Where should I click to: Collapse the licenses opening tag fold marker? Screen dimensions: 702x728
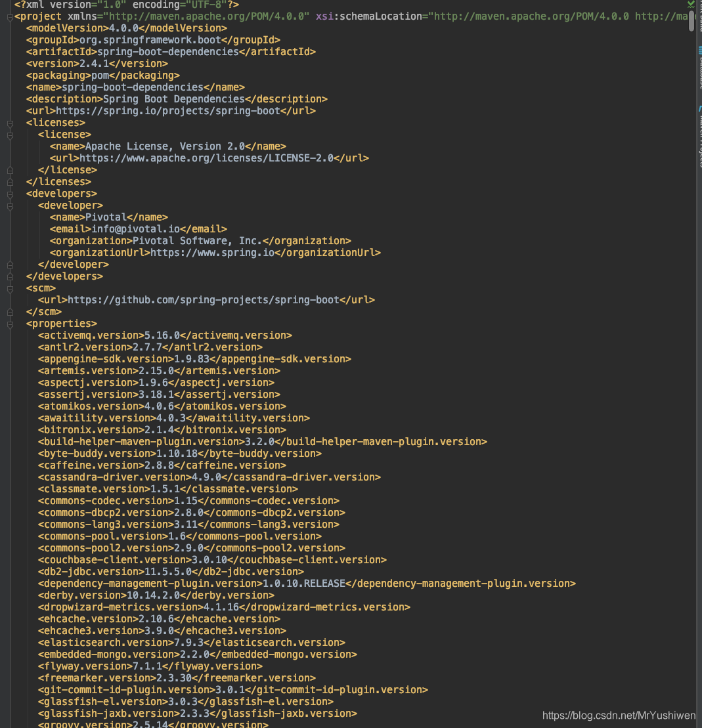pyautogui.click(x=10, y=123)
